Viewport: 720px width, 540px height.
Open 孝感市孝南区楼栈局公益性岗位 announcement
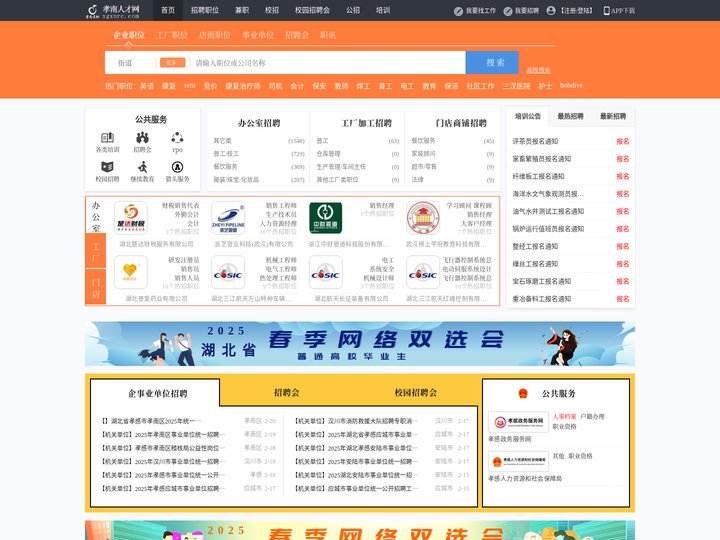tap(161, 448)
